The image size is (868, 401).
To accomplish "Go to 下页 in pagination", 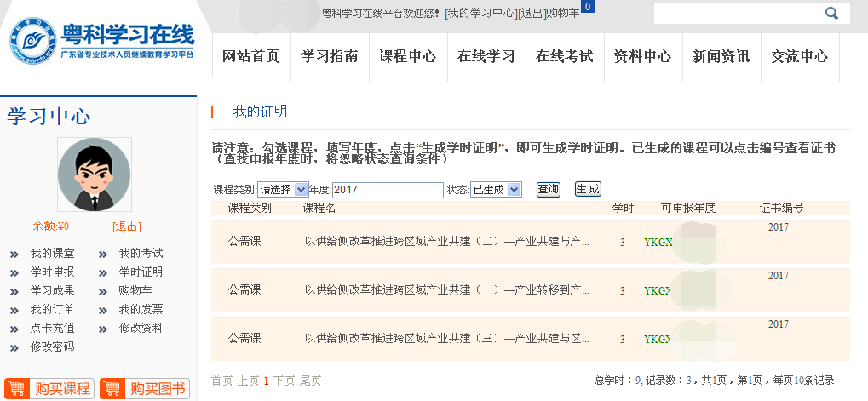I will (x=284, y=381).
